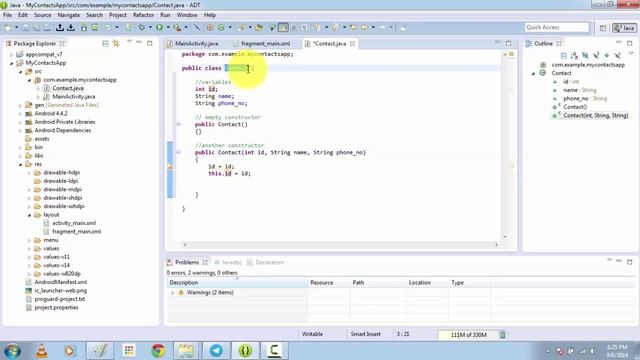Image resolution: width=640 pixels, height=360 pixels.
Task: Click the Forward navigation arrow icon
Action: click(382, 27)
